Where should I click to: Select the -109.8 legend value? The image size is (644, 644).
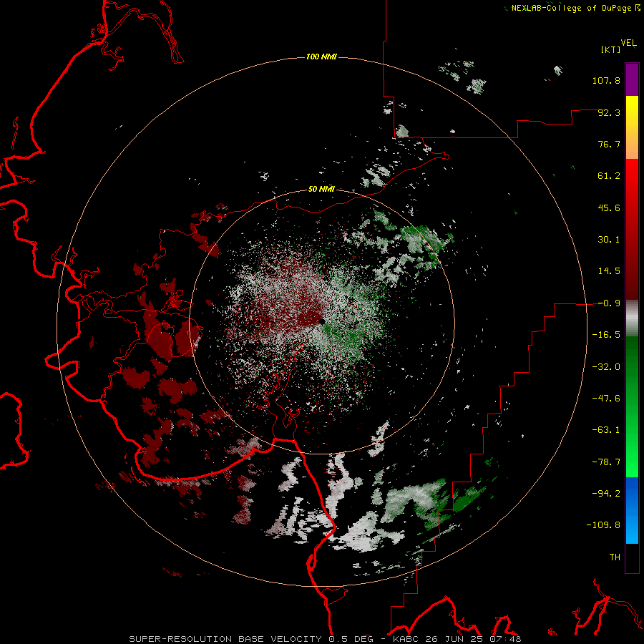tap(603, 525)
